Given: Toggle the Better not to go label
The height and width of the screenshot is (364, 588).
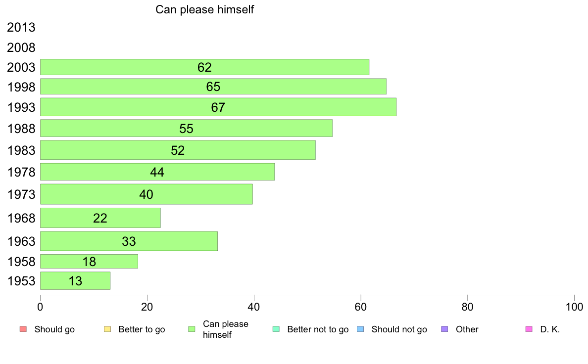Looking at the screenshot, I should point(318,329).
